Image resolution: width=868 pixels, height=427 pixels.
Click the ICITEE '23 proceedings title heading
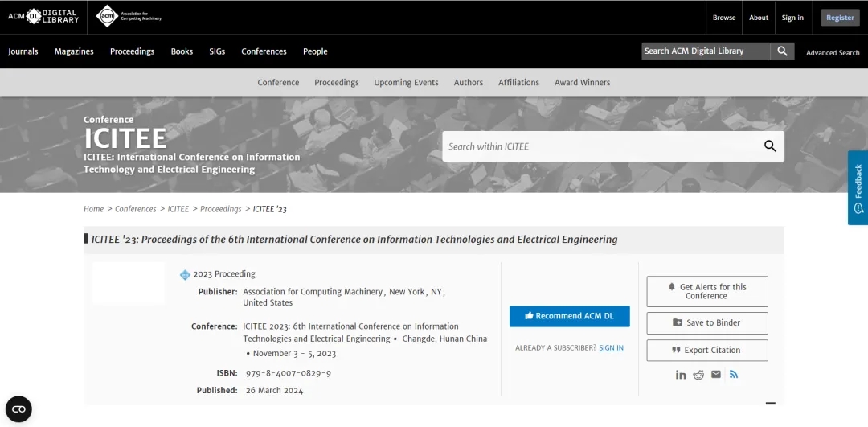354,240
